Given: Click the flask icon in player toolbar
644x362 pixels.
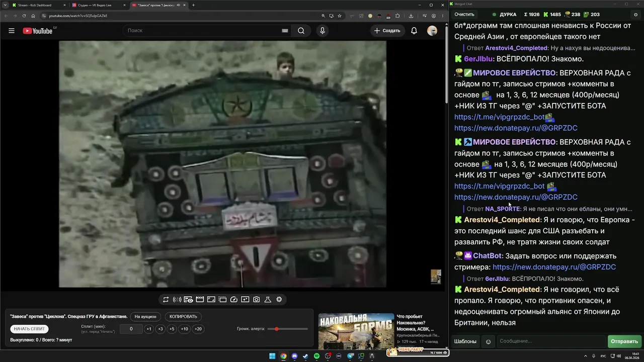Looking at the screenshot, I should click(268, 300).
